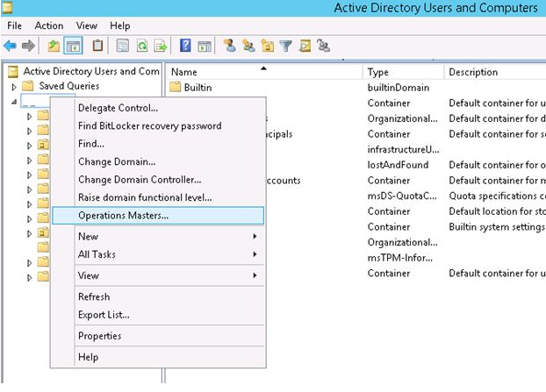Click the Builtin folder icon in the list
Viewport: 546px width, 392px height.
tap(176, 87)
